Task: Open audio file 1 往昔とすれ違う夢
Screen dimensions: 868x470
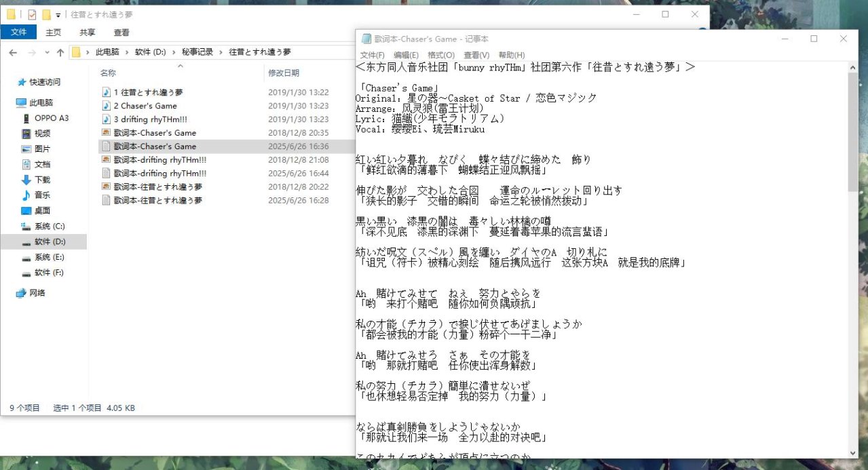Action: (x=148, y=92)
